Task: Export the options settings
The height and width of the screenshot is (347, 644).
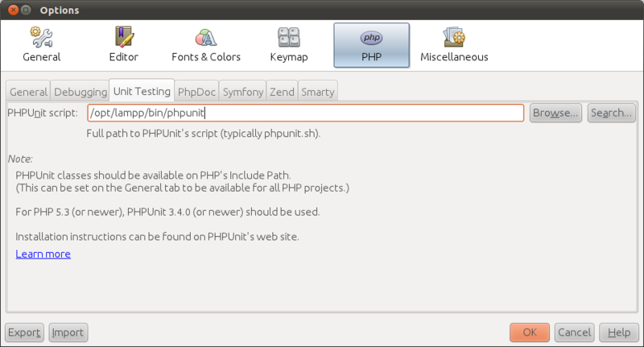Action: (x=24, y=333)
